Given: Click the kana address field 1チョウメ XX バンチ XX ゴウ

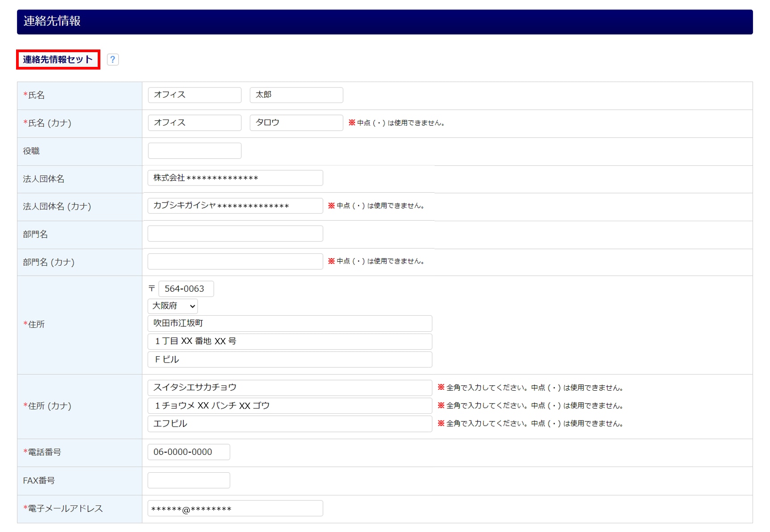Looking at the screenshot, I should tap(290, 406).
